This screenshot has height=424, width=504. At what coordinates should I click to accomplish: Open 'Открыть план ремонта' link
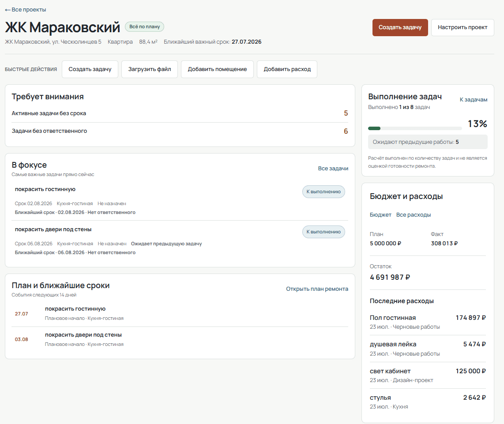(317, 289)
